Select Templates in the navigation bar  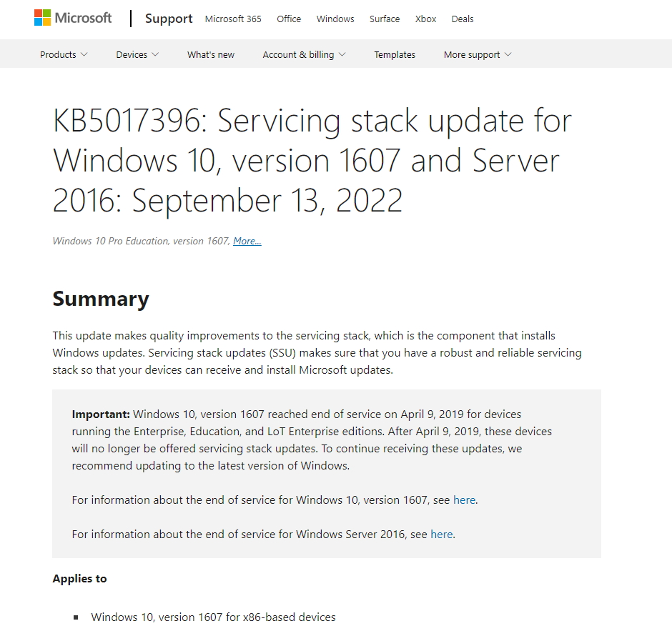point(395,54)
